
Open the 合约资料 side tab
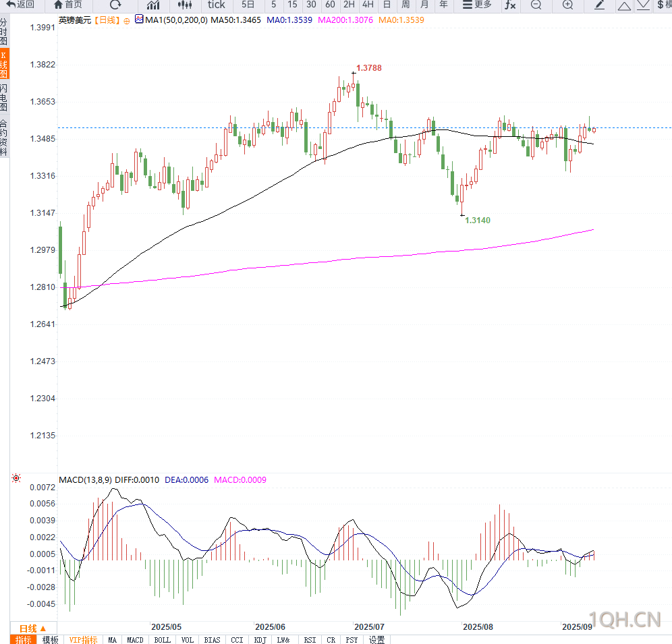point(4,138)
